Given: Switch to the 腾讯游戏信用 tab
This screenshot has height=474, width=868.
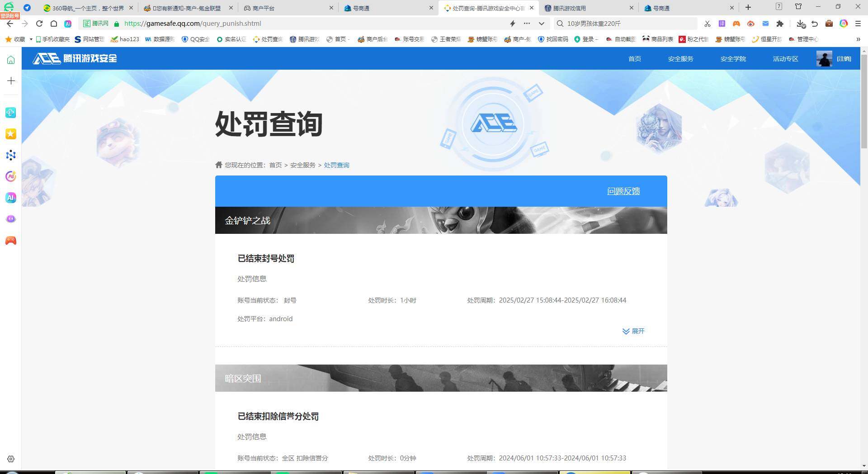Looking at the screenshot, I should [x=588, y=8].
